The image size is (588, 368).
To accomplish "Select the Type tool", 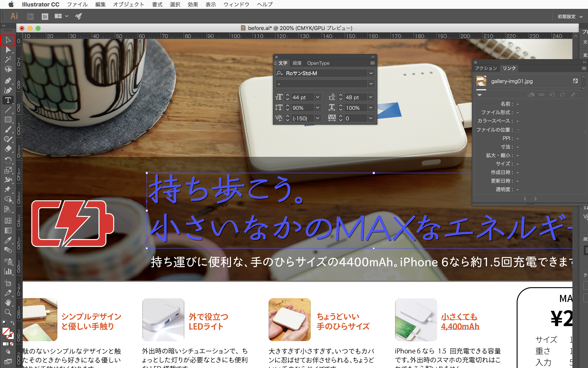I will coord(8,100).
